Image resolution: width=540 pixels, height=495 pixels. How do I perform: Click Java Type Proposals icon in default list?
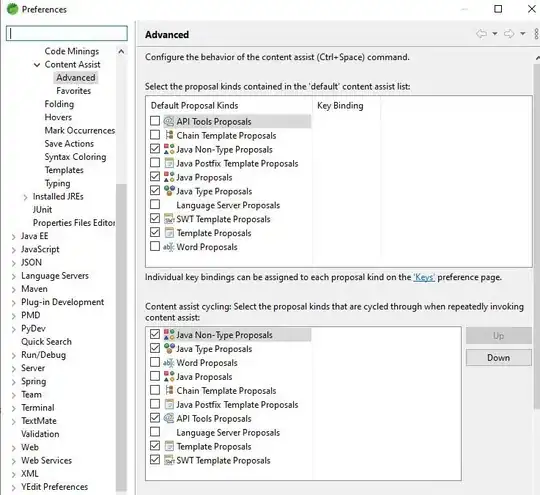coord(169,191)
